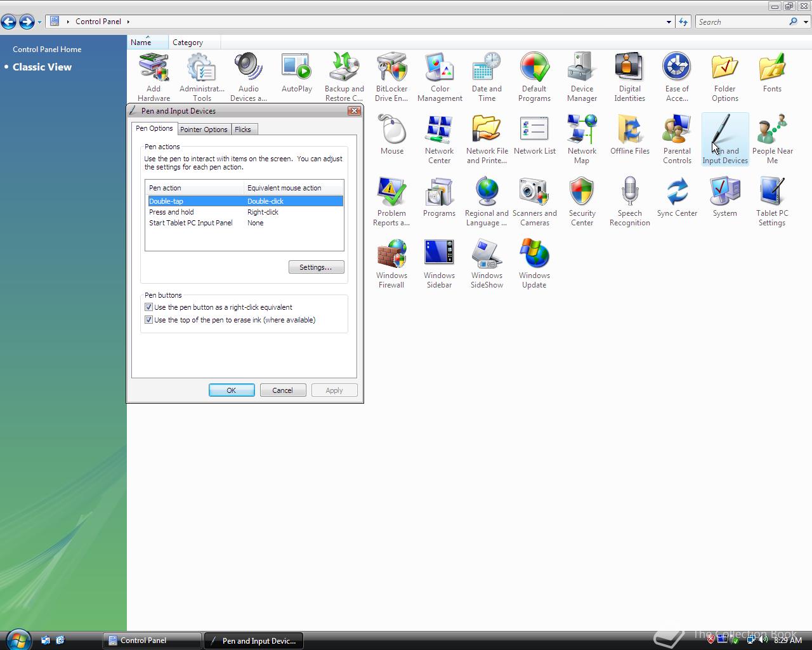The height and width of the screenshot is (650, 812).
Task: Open Security Center icon
Action: (582, 202)
